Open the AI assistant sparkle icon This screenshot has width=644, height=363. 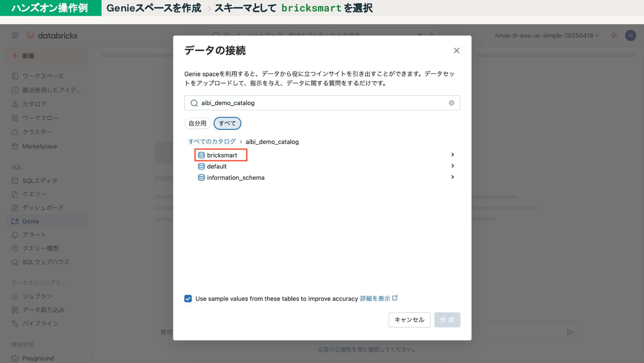(x=614, y=35)
